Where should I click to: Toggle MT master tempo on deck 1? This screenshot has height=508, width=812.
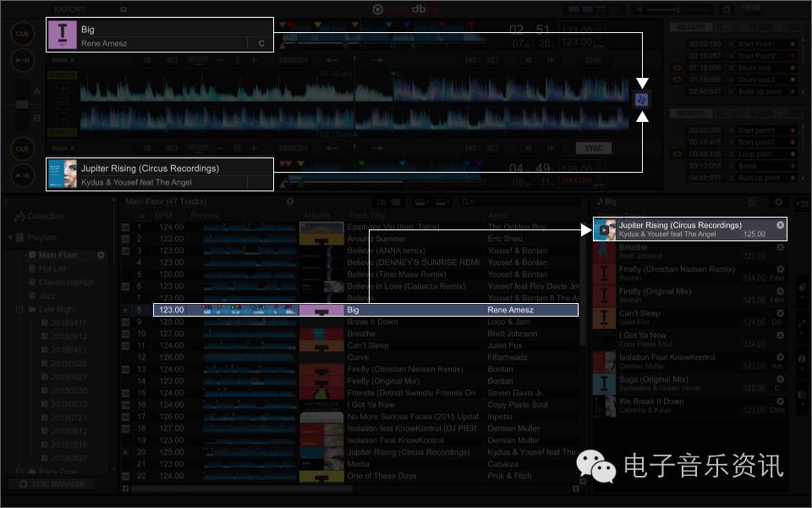click(x=470, y=60)
